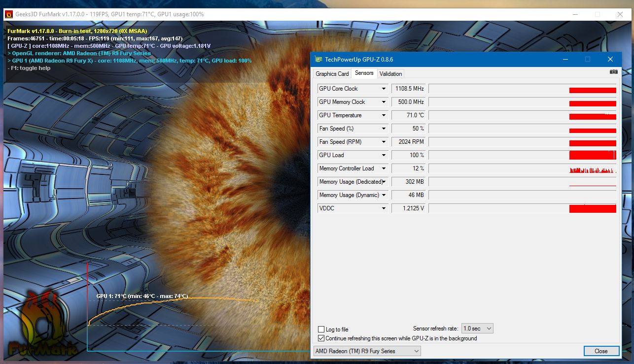The image size is (634, 364).
Task: Open Memory Usage (Dedicated) dropdown
Action: coord(384,182)
